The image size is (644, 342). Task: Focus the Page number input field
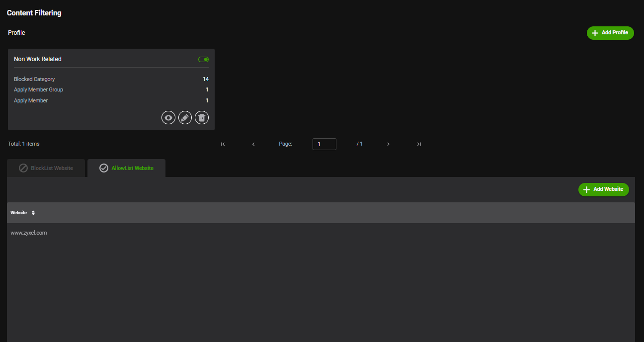tap(324, 144)
